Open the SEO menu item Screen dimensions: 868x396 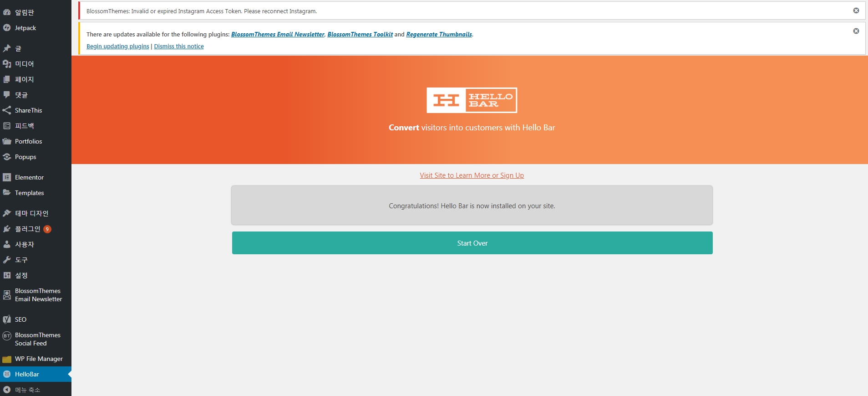(x=36, y=319)
